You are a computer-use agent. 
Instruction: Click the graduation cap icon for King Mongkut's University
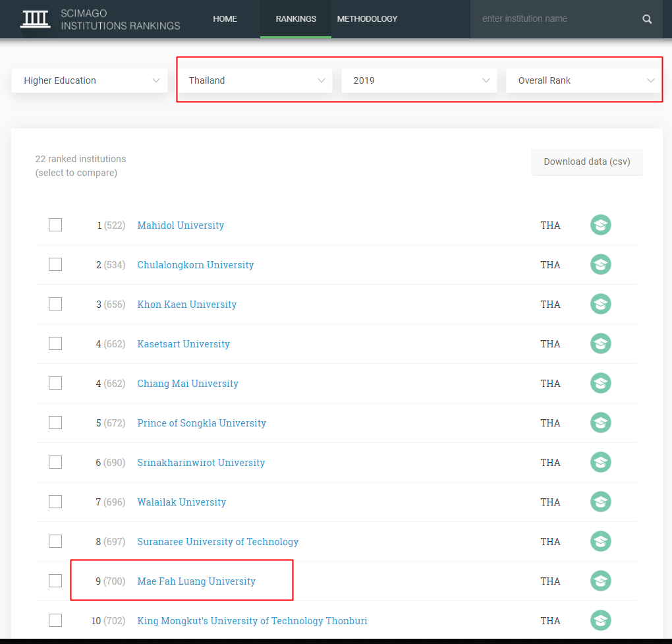pyautogui.click(x=600, y=620)
